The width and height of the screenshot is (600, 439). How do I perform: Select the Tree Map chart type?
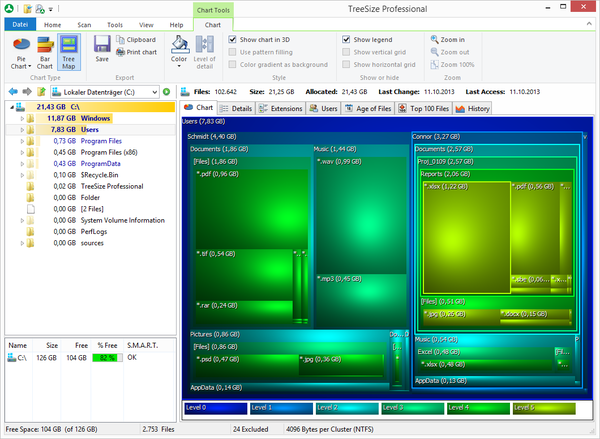click(x=69, y=53)
